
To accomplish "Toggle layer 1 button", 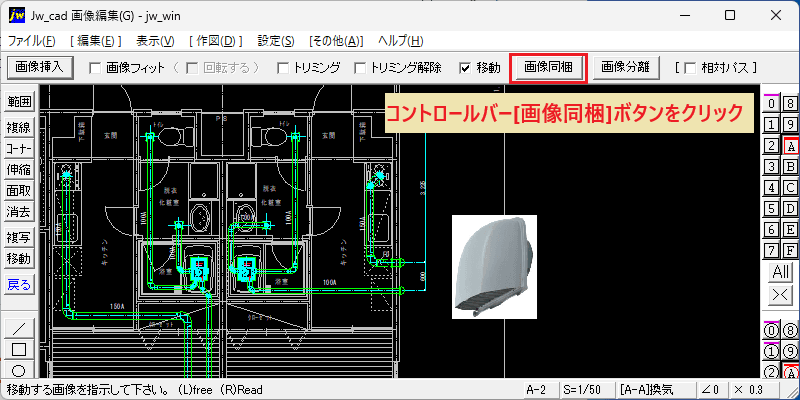I will tap(772, 125).
